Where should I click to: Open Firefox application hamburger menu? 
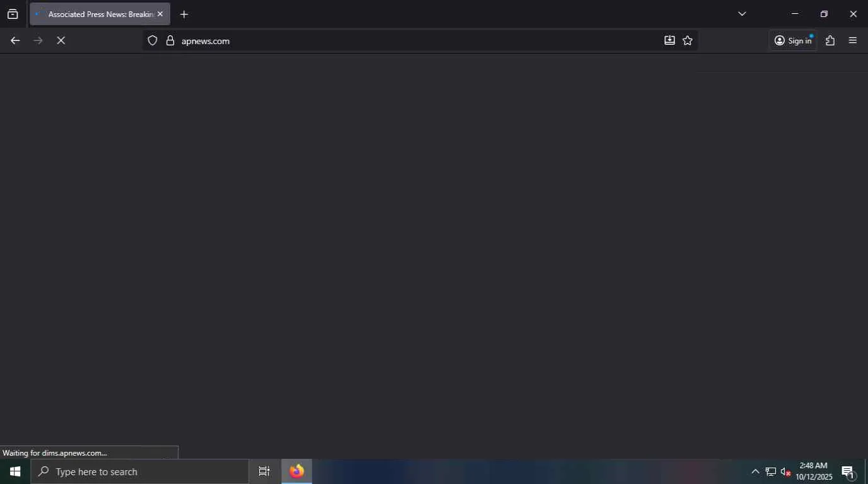pos(853,40)
